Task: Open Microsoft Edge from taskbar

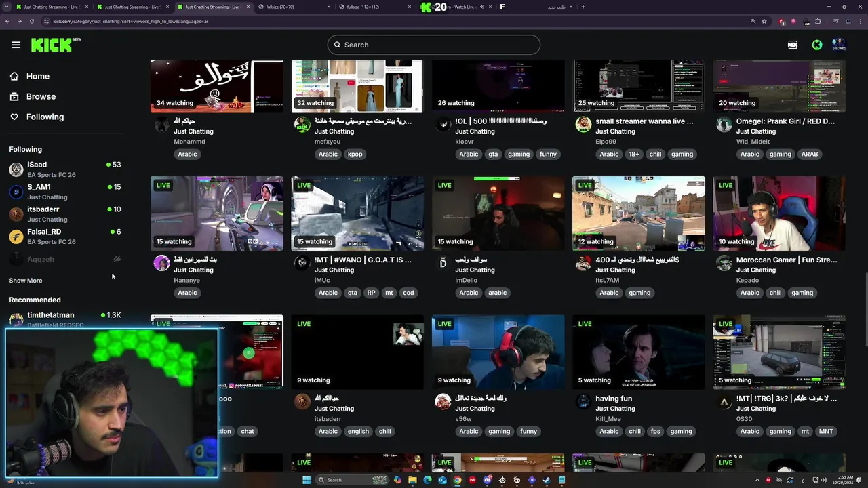Action: click(x=427, y=480)
